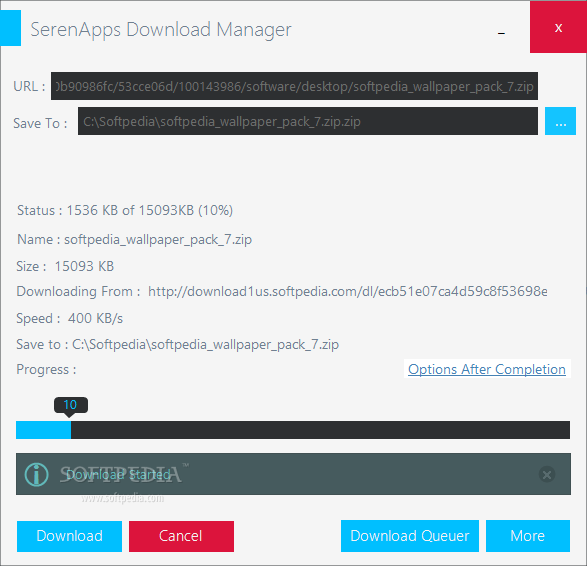Click the Status text showing 1536 KB
Screen dimensions: 587x566
tap(125, 210)
